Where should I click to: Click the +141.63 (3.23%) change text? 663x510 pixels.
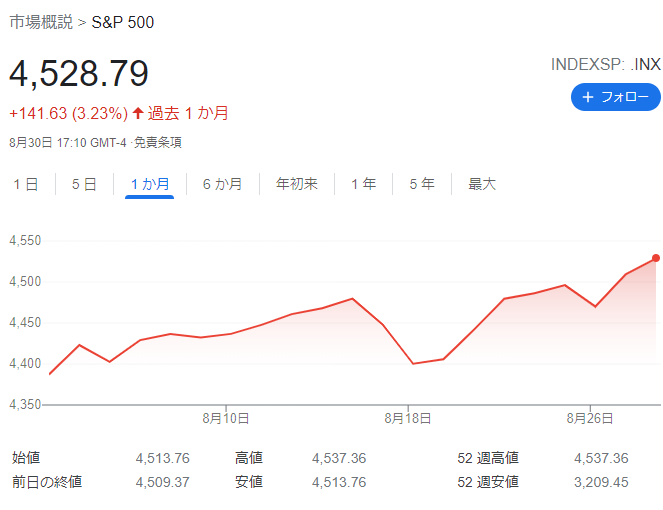click(68, 113)
